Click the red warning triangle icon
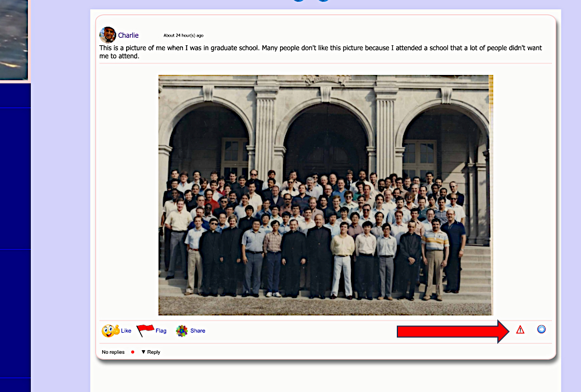Image resolution: width=581 pixels, height=392 pixels. coord(520,330)
